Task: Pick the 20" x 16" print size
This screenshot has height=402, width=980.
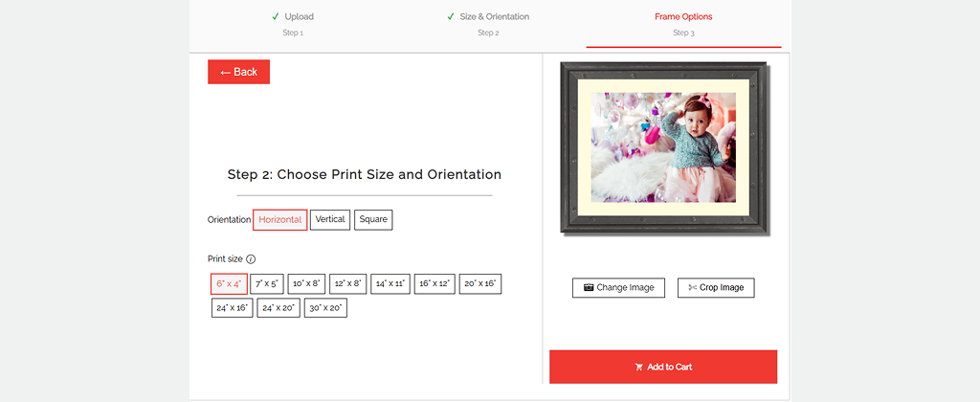Action: click(480, 283)
